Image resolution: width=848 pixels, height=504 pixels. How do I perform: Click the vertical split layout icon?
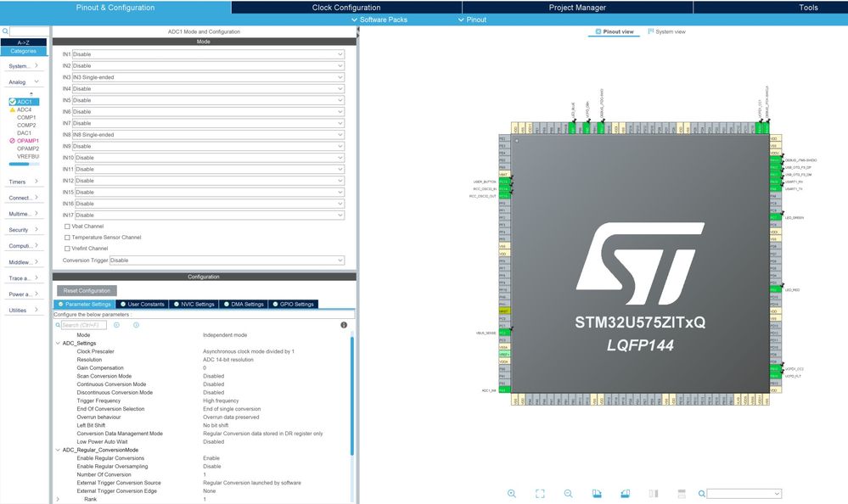tap(654, 494)
